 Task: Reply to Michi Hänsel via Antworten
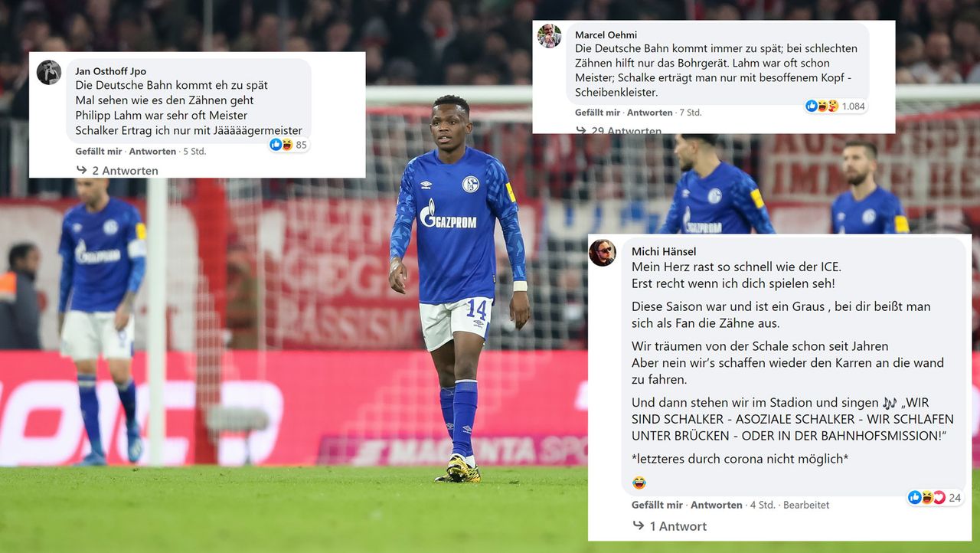coord(716,505)
